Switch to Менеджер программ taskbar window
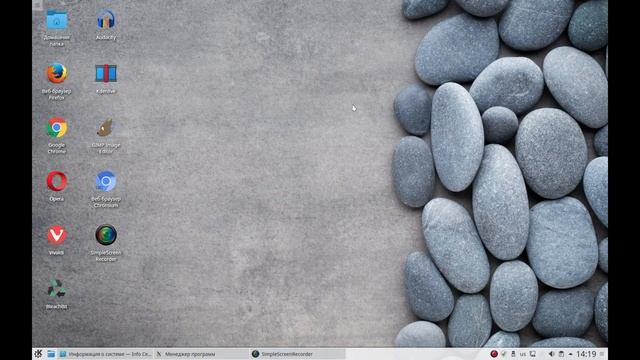 click(x=202, y=354)
